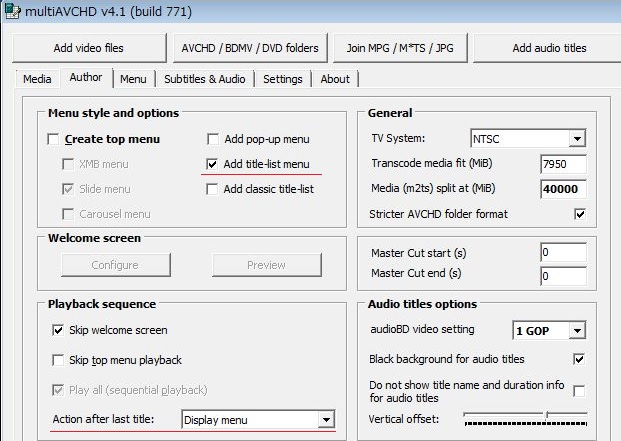This screenshot has height=441, width=621.
Task: Click Add video files button
Action: coord(89,48)
